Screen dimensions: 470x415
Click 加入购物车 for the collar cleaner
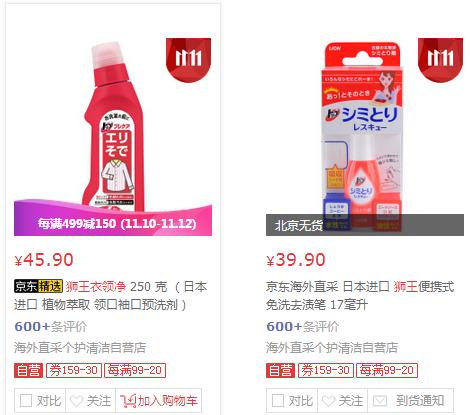(x=159, y=401)
